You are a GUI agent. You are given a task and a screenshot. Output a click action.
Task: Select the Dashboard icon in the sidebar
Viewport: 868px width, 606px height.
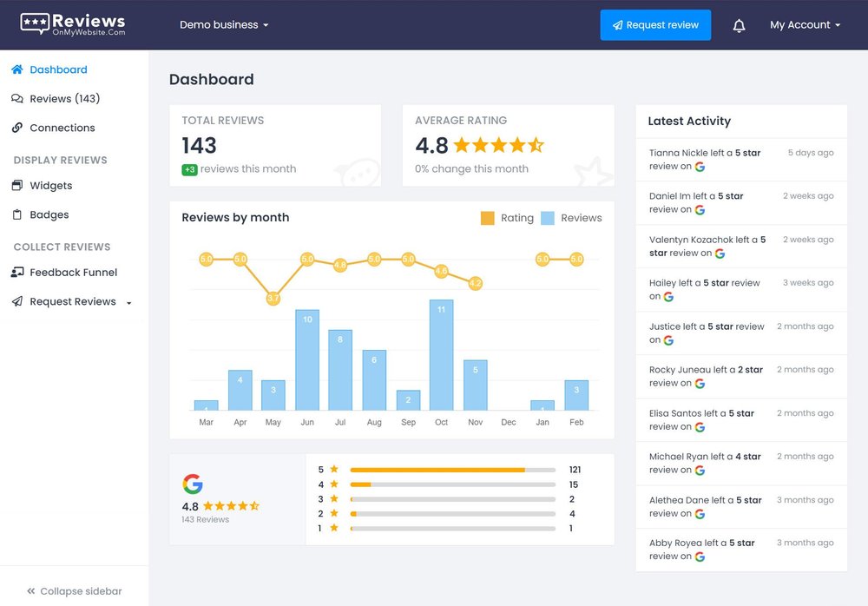[x=16, y=69]
